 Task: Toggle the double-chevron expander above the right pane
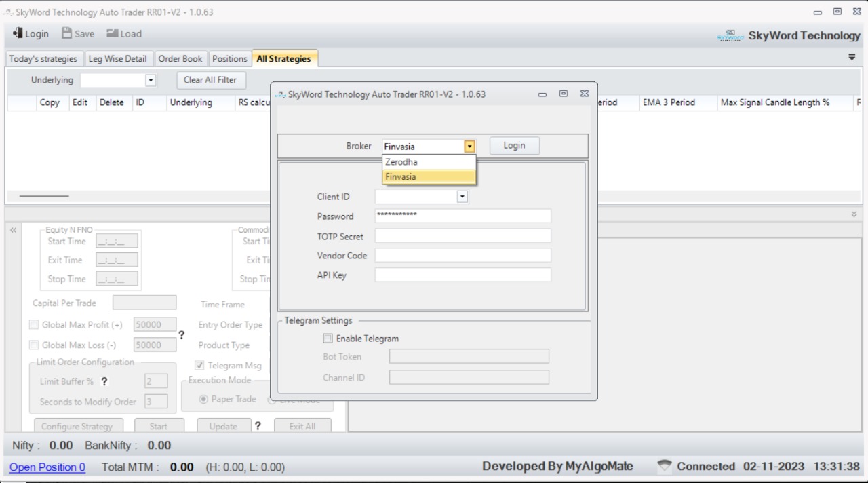[x=854, y=214]
